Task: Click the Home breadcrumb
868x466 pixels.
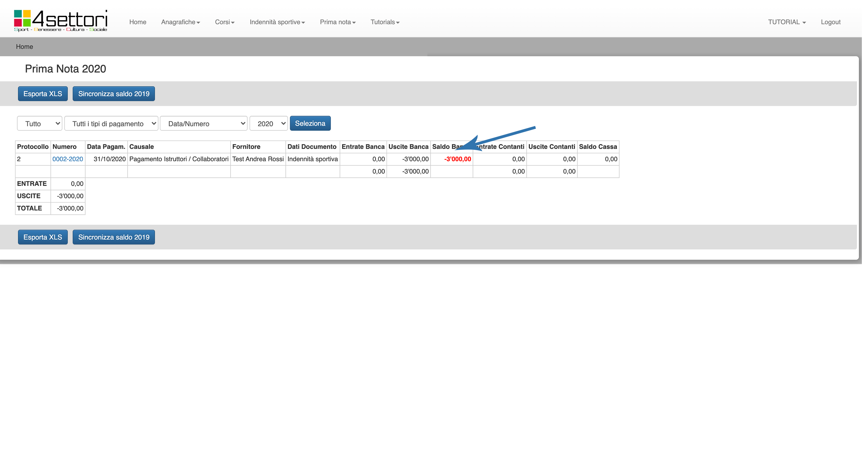Action: 24,47
